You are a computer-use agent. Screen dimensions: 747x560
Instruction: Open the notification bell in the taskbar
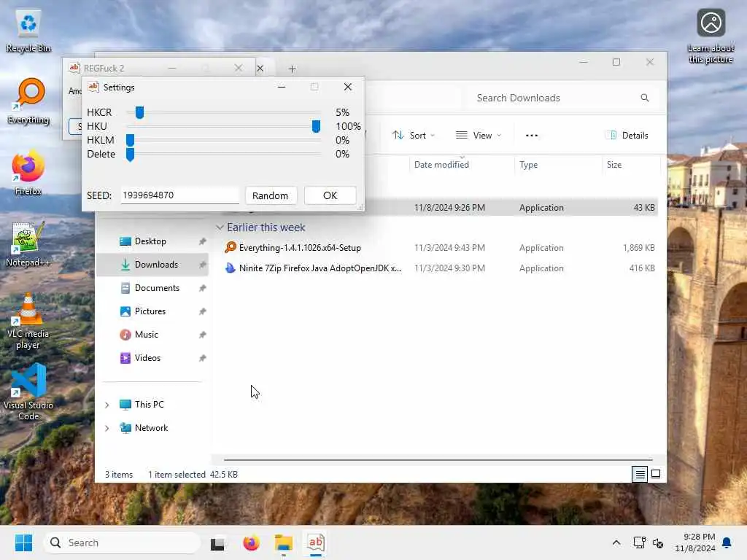pyautogui.click(x=727, y=542)
